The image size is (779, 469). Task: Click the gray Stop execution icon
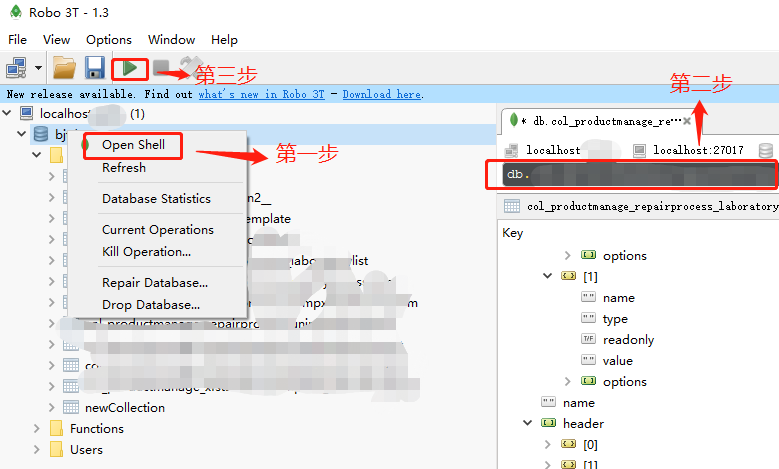click(x=161, y=68)
